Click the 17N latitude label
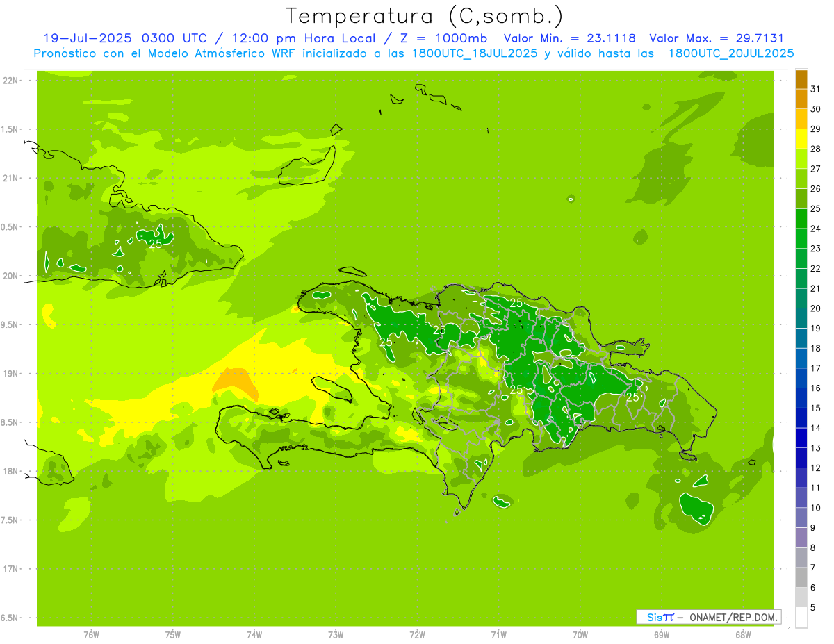 click(x=11, y=569)
